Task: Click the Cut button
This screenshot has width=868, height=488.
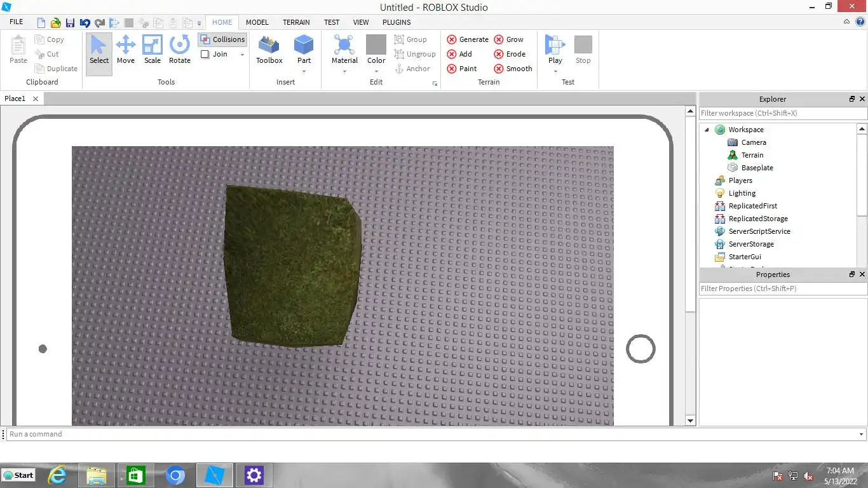Action: click(47, 54)
